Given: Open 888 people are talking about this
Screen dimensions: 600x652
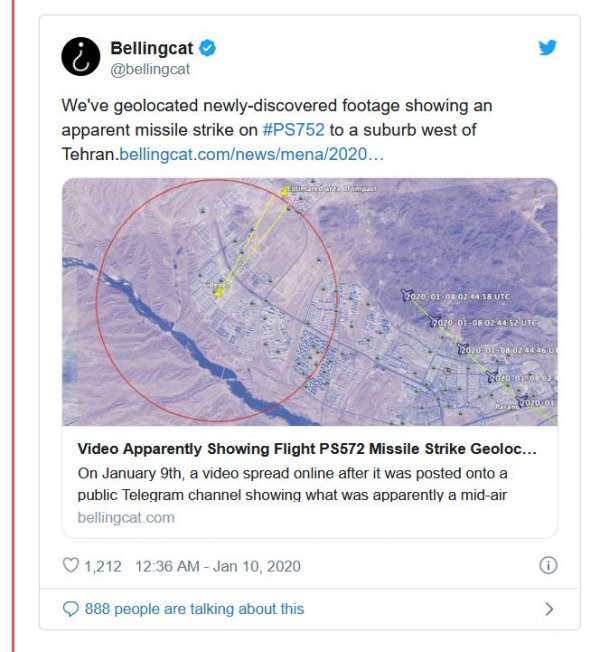Looking at the screenshot, I should tap(195, 609).
